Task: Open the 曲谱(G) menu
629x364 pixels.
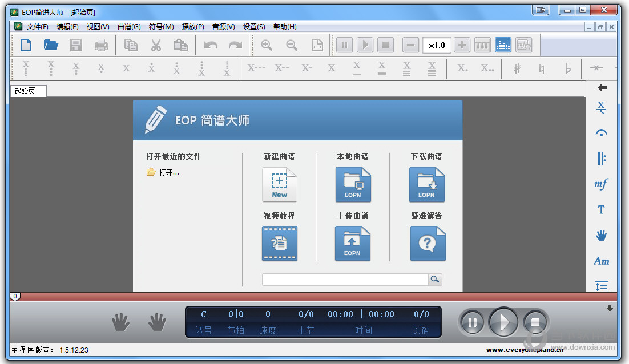Action: (129, 26)
